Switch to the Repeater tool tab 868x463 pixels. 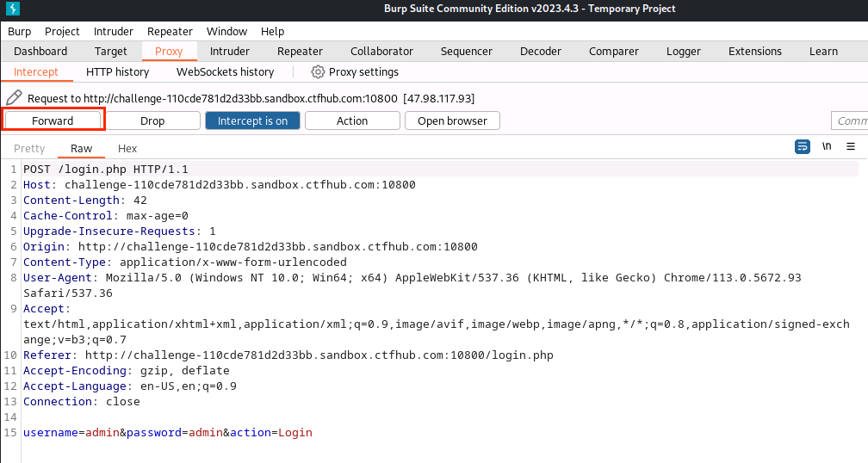300,52
